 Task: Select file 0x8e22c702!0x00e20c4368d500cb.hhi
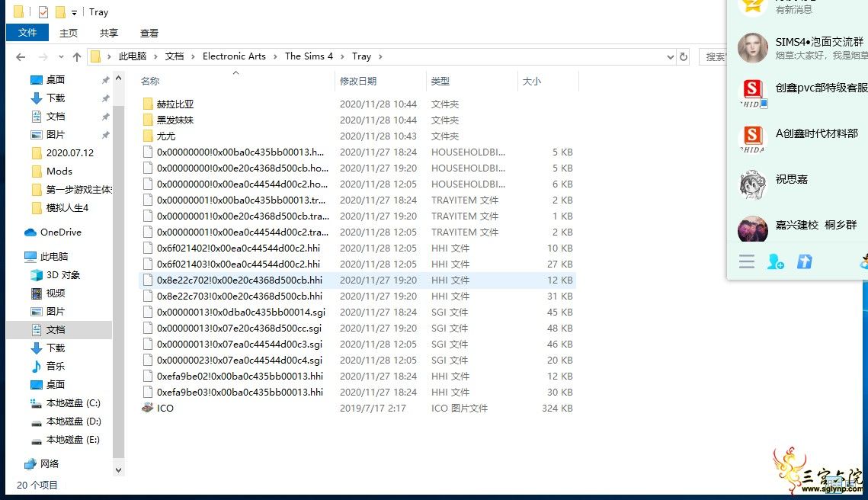(x=239, y=280)
